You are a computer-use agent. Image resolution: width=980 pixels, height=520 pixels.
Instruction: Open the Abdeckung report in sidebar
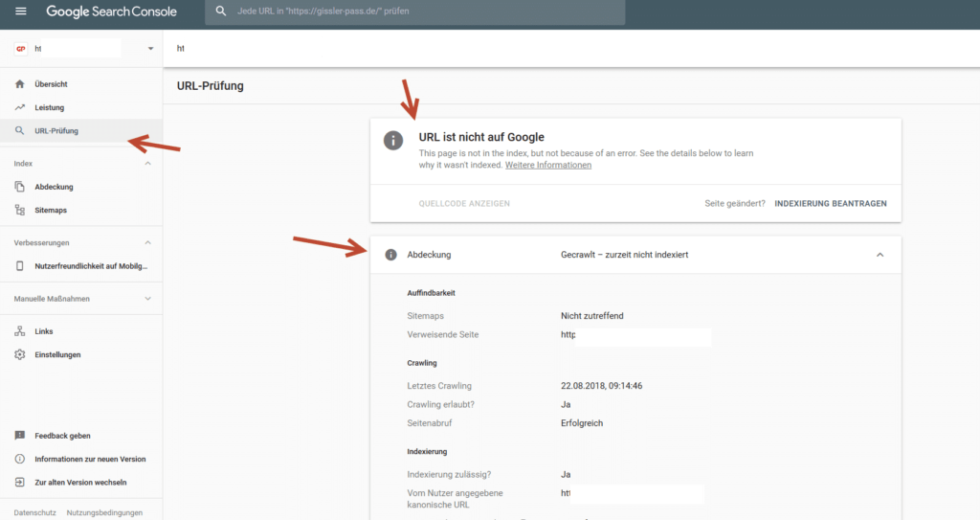point(54,187)
